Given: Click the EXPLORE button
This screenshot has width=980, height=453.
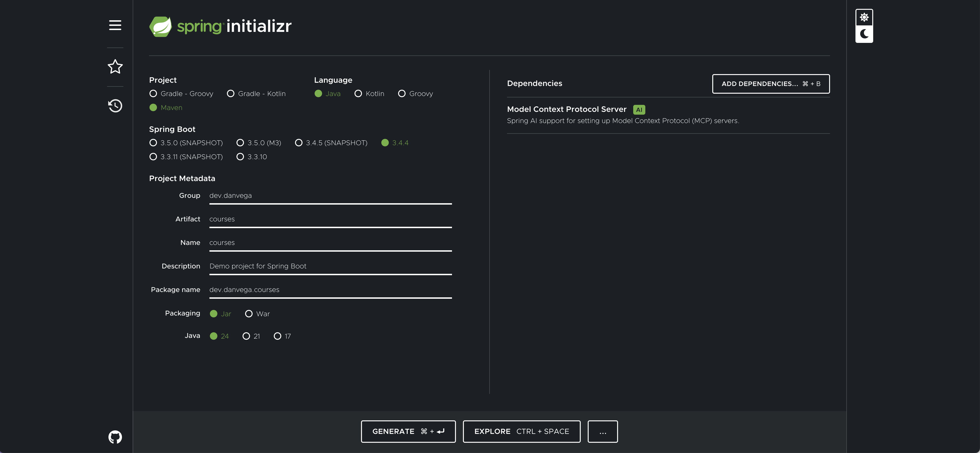Looking at the screenshot, I should (x=521, y=431).
